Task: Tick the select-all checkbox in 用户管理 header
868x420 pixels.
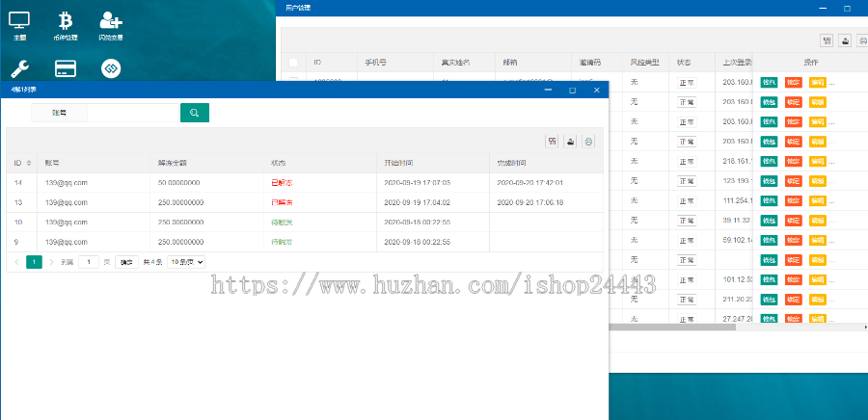Action: [293, 63]
